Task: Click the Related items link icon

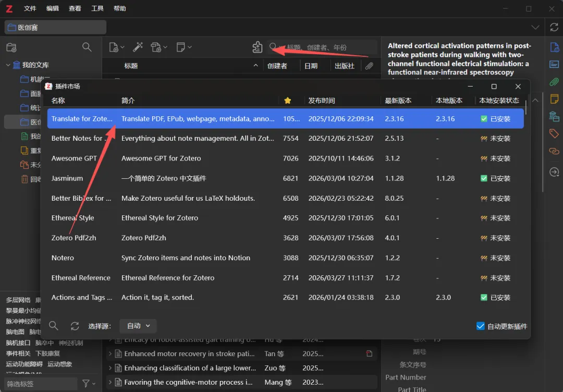Action: [x=554, y=151]
